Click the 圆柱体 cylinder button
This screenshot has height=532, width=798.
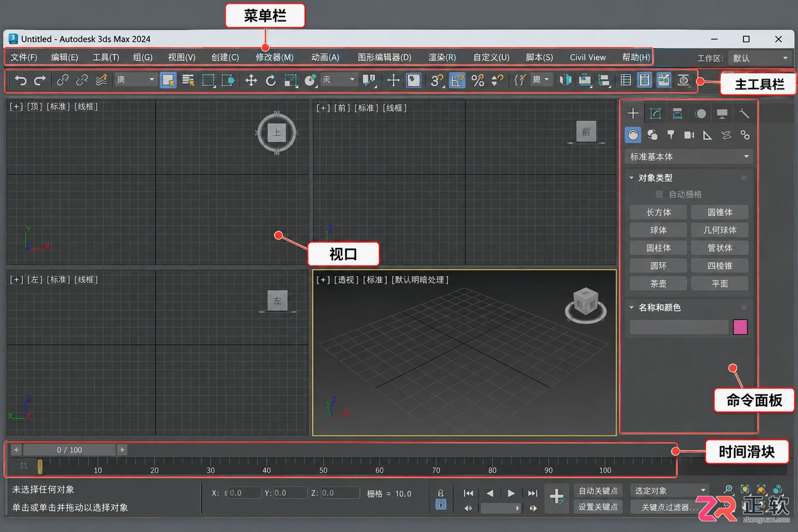pyautogui.click(x=658, y=248)
